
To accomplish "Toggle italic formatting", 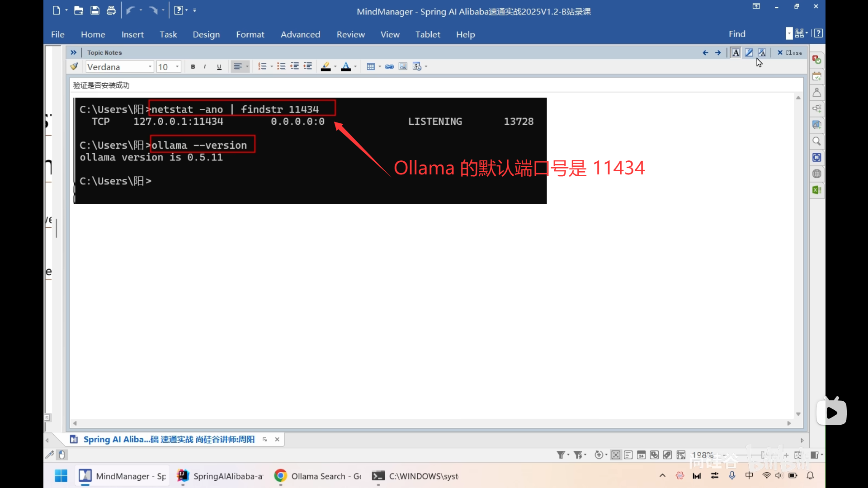I will point(205,66).
